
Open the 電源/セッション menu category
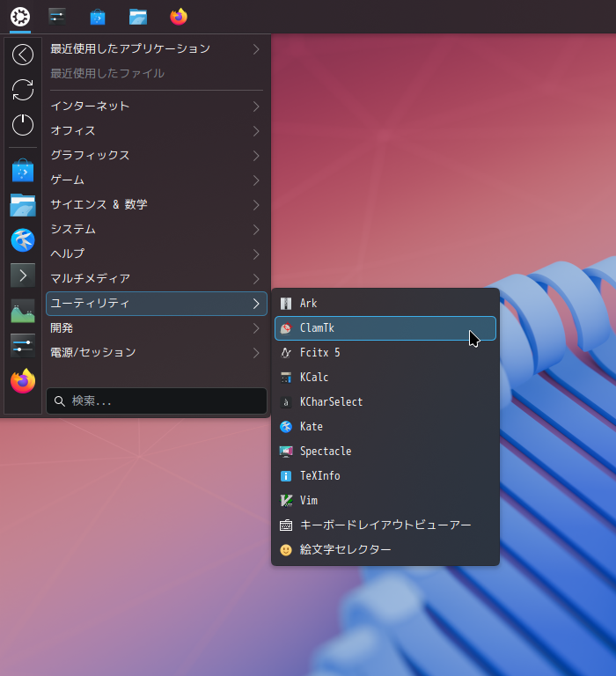157,353
